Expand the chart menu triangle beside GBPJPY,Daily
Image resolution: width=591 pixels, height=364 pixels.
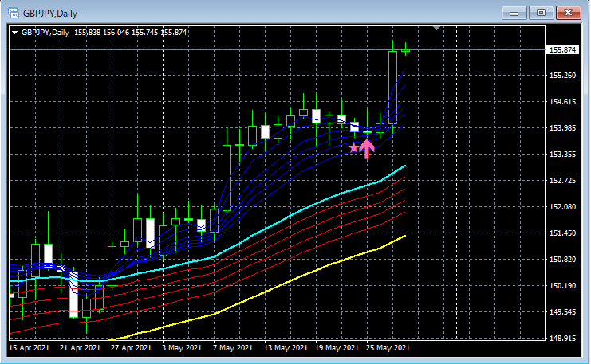[x=14, y=33]
